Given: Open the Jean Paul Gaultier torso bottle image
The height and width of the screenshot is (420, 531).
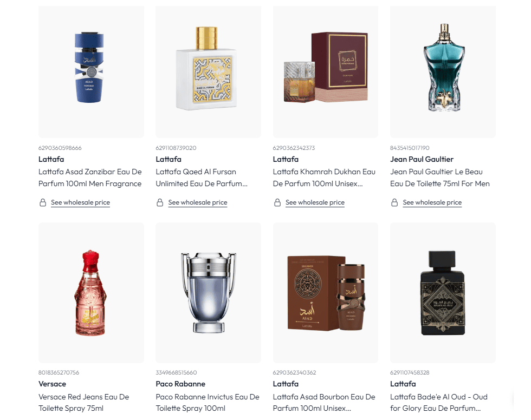Looking at the screenshot, I should coord(443,71).
